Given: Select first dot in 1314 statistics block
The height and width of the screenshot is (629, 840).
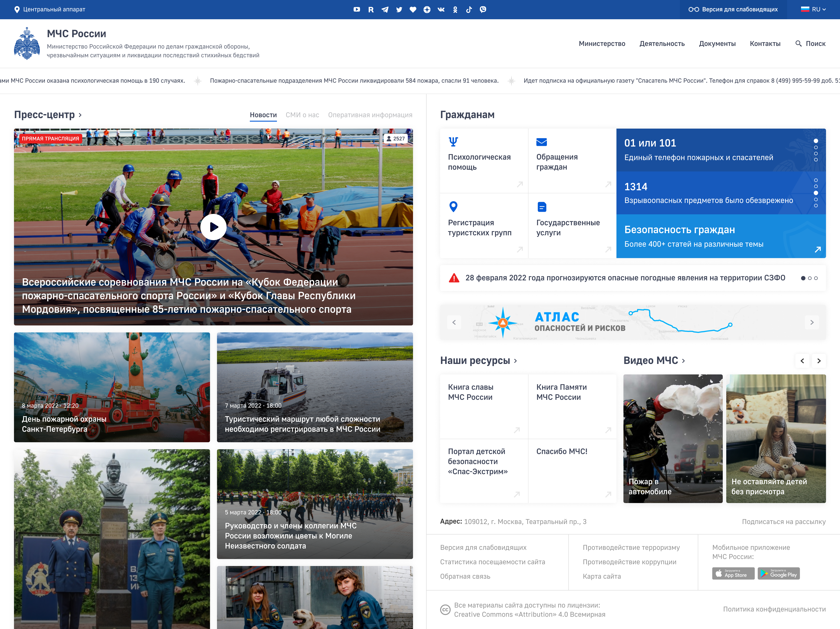Looking at the screenshot, I should pos(816,180).
